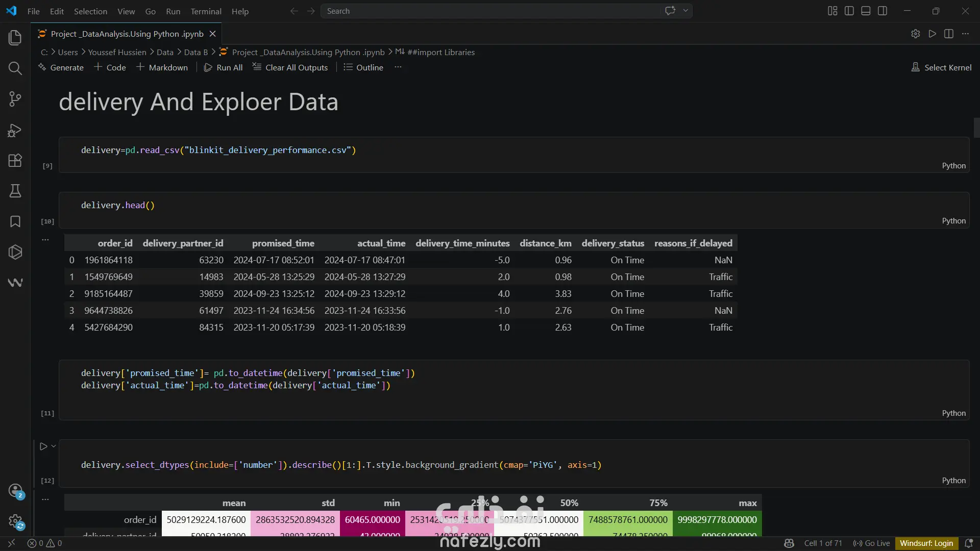Click the remote window icon in status bar
The height and width of the screenshot is (551, 980).
(11, 543)
